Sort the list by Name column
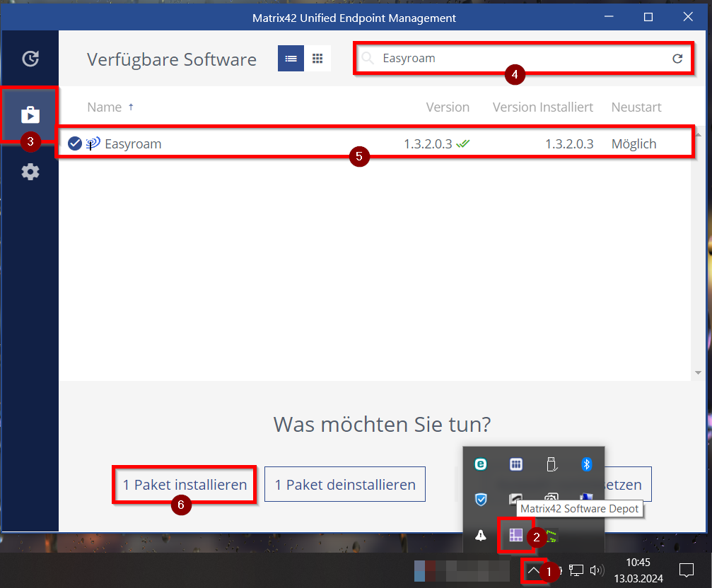 click(x=105, y=107)
